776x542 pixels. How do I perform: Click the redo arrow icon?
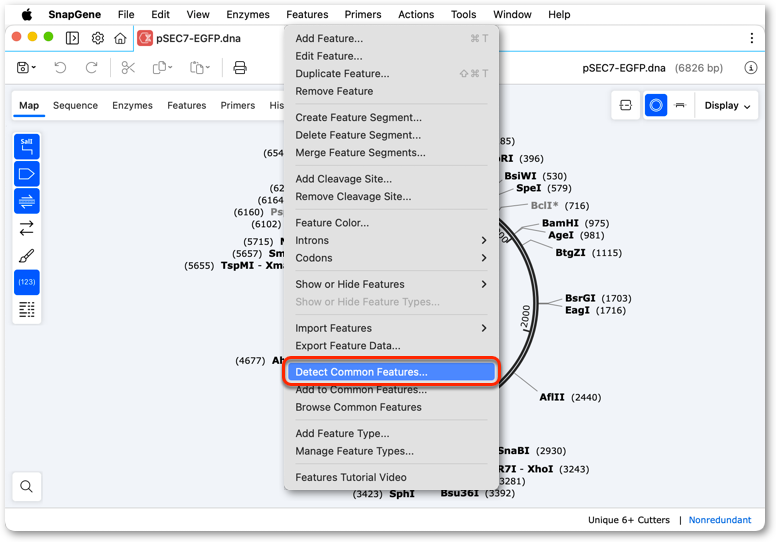pyautogui.click(x=92, y=67)
